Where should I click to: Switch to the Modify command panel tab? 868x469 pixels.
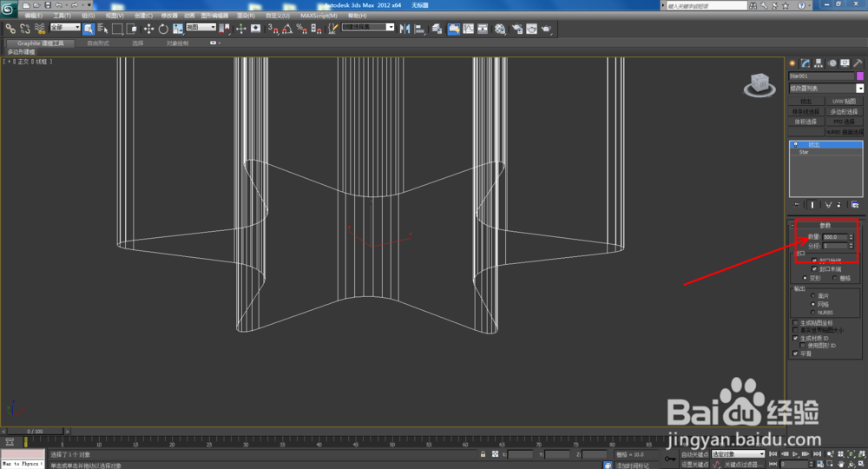tap(806, 63)
